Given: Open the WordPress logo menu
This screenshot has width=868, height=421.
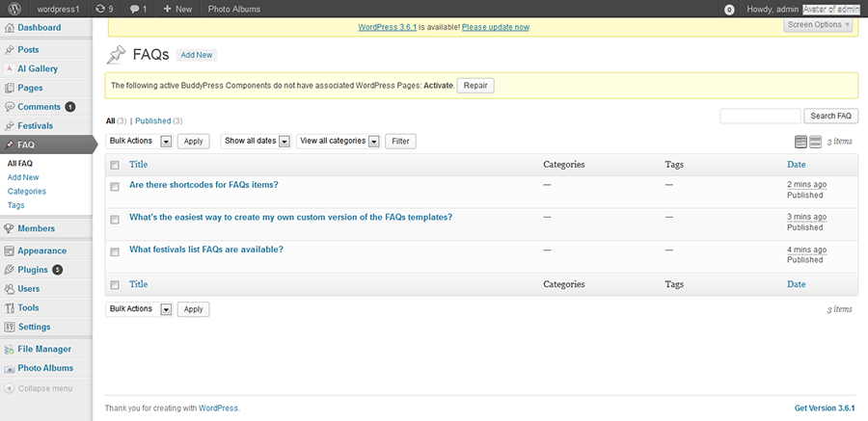Looking at the screenshot, I should click(14, 9).
